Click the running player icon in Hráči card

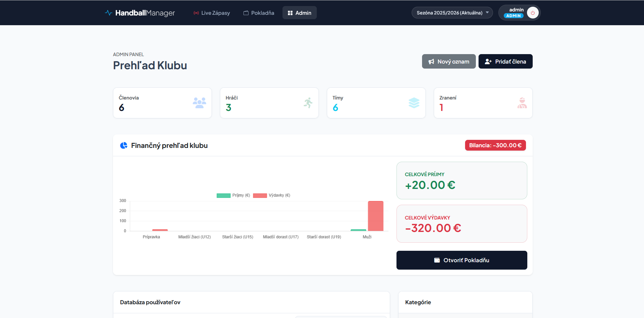click(308, 103)
